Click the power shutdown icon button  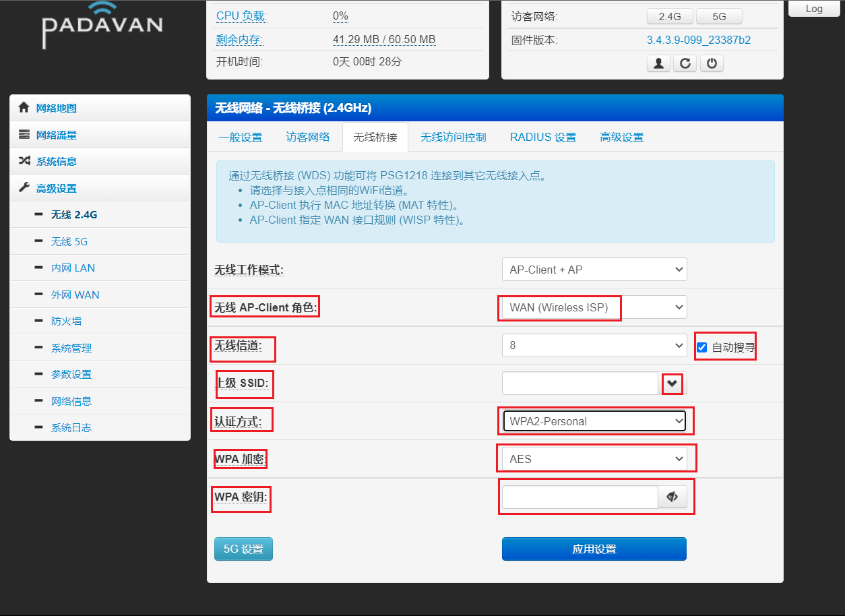pos(712,63)
